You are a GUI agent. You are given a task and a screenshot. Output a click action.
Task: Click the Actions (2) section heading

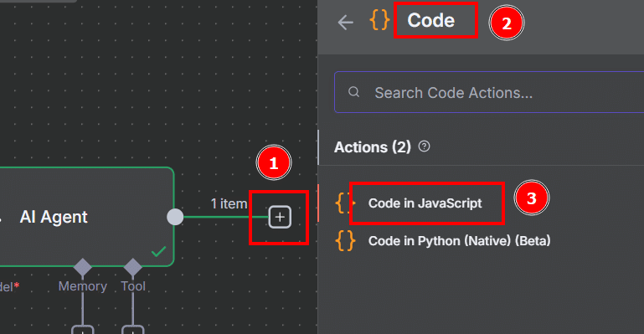[x=373, y=146]
